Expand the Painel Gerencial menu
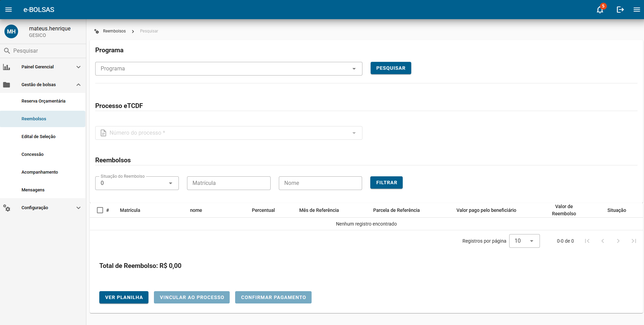644x325 pixels. (78, 67)
